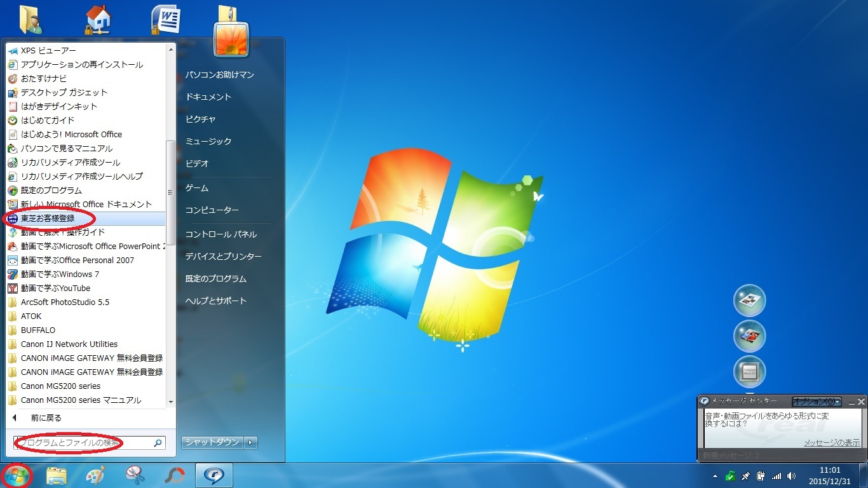868x488 pixels.
Task: Expand the Canon MG5200 series マニュアル folder
Action: [x=86, y=400]
